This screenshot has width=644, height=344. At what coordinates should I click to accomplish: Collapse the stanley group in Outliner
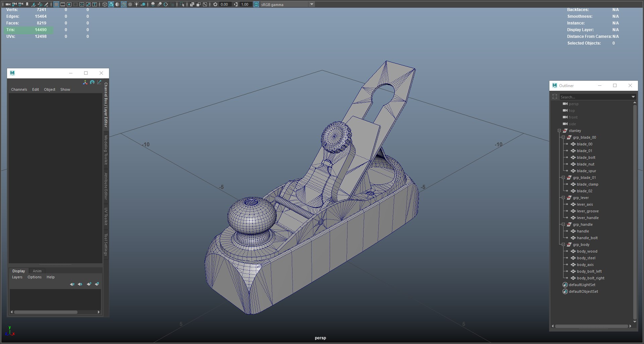tap(559, 131)
